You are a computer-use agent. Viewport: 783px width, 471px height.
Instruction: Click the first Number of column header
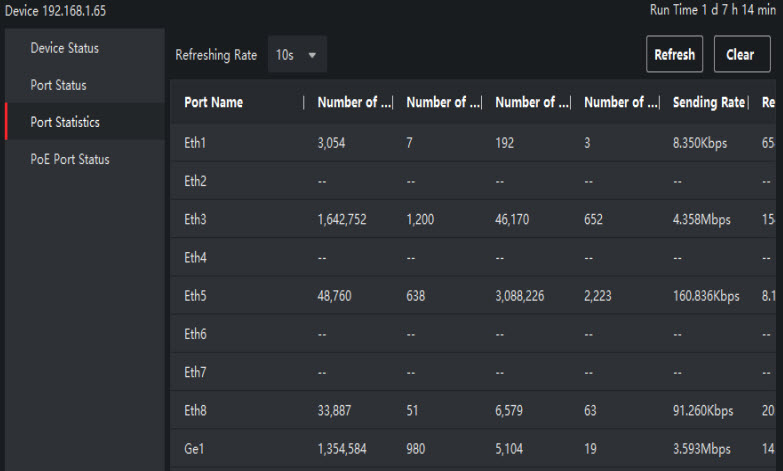pos(354,102)
